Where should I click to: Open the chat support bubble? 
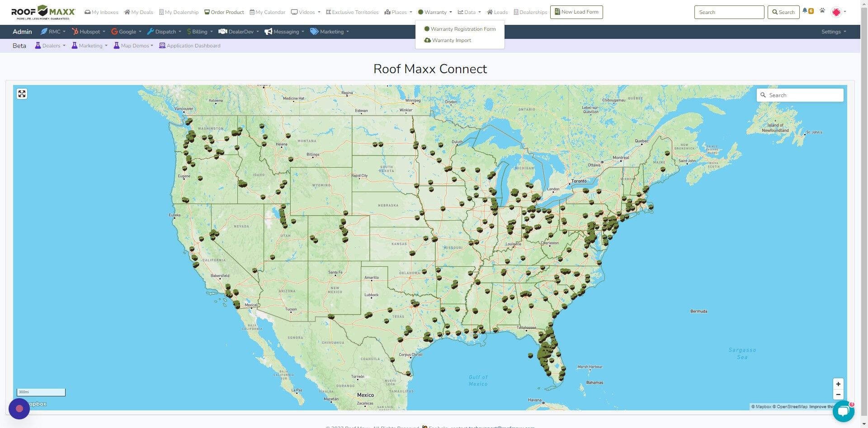844,411
